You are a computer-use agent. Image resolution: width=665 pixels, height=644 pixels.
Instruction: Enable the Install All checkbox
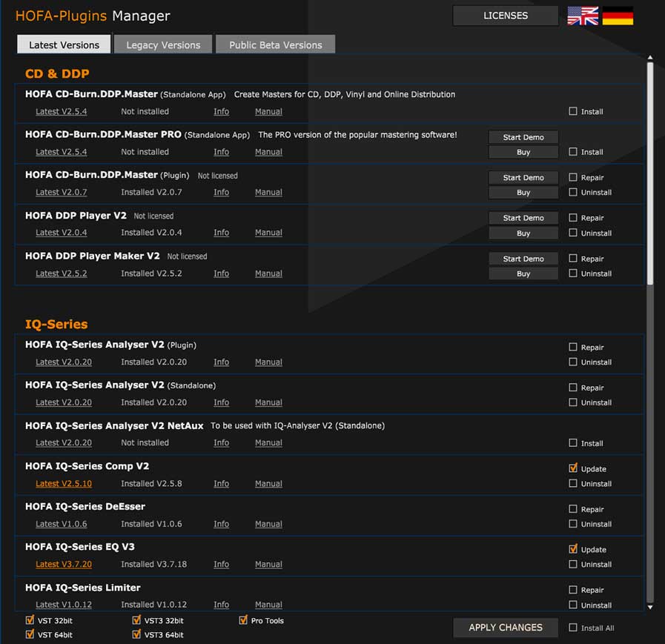pos(573,628)
